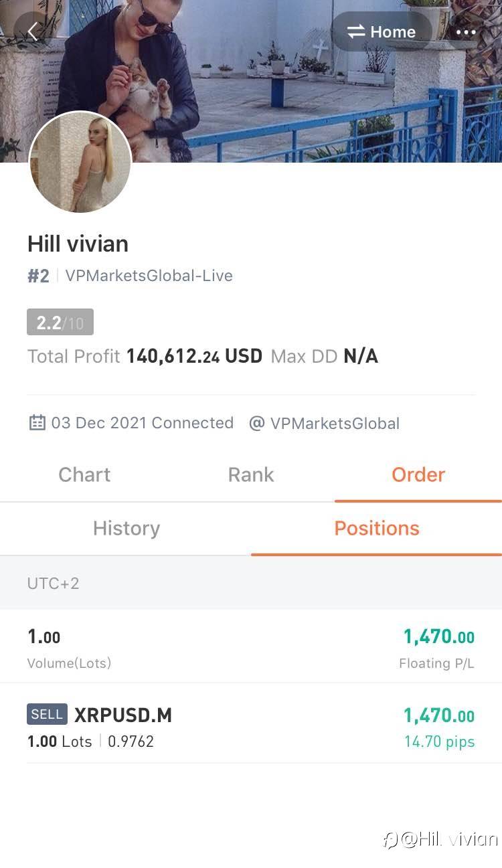Switch to the Chart tab
This screenshot has width=502, height=868.
84,474
